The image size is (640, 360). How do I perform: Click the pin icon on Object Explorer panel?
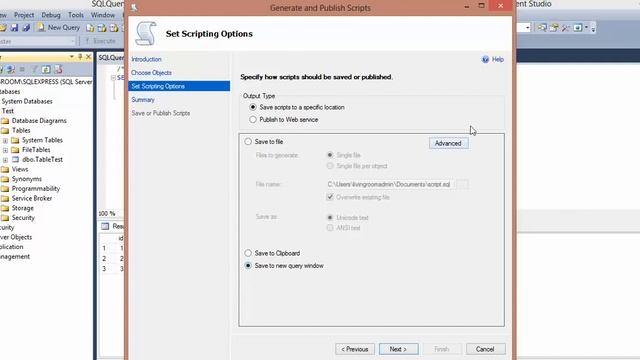tap(80, 57)
